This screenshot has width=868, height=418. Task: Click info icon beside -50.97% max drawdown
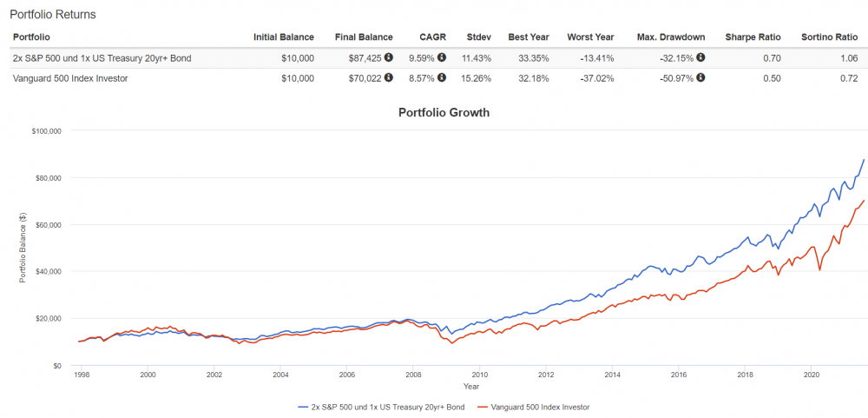(700, 77)
